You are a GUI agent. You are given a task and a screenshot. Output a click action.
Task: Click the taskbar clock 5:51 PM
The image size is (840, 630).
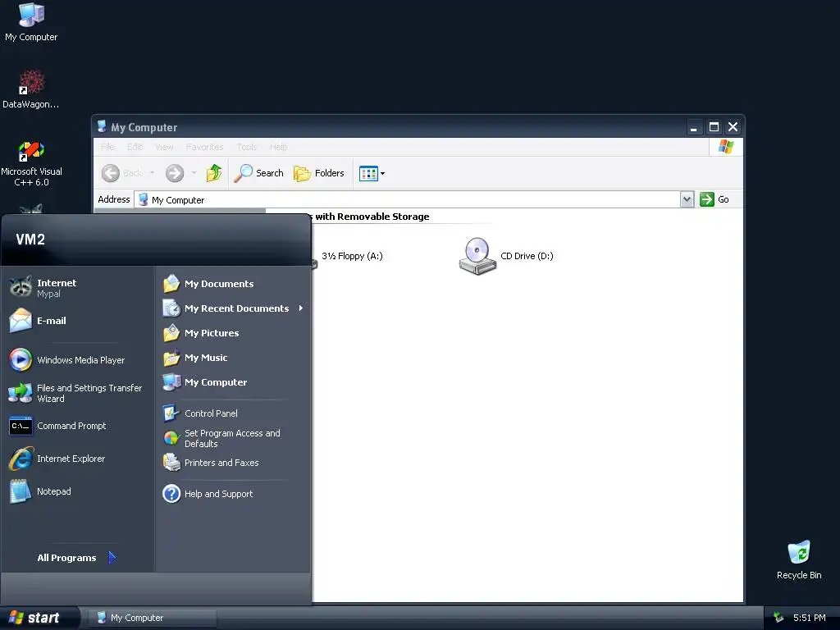click(x=810, y=618)
